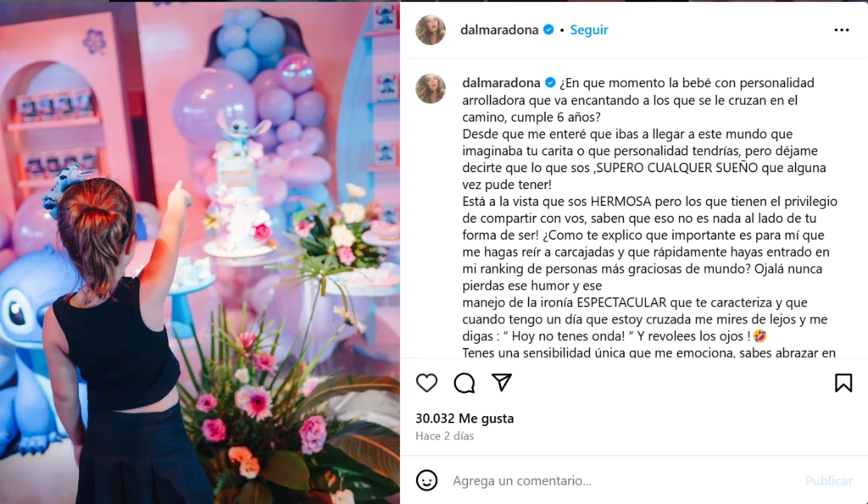Open dalmaradona username in the header

(x=499, y=30)
